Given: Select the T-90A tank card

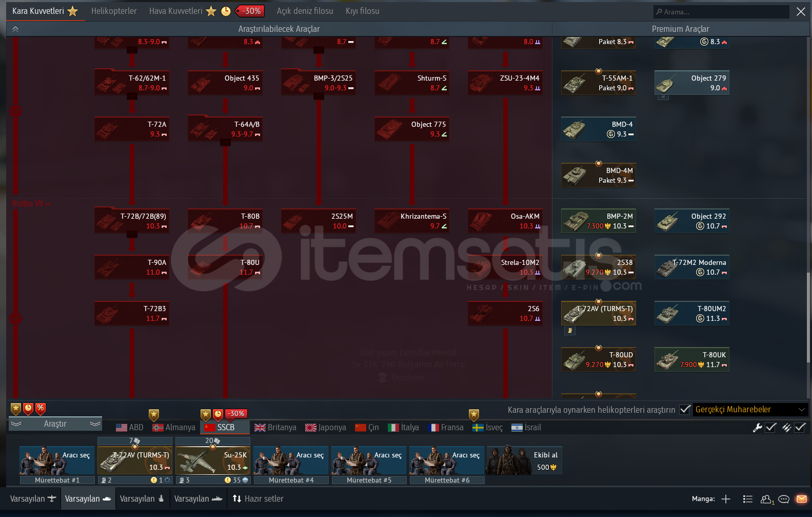Looking at the screenshot, I should click(x=132, y=267).
